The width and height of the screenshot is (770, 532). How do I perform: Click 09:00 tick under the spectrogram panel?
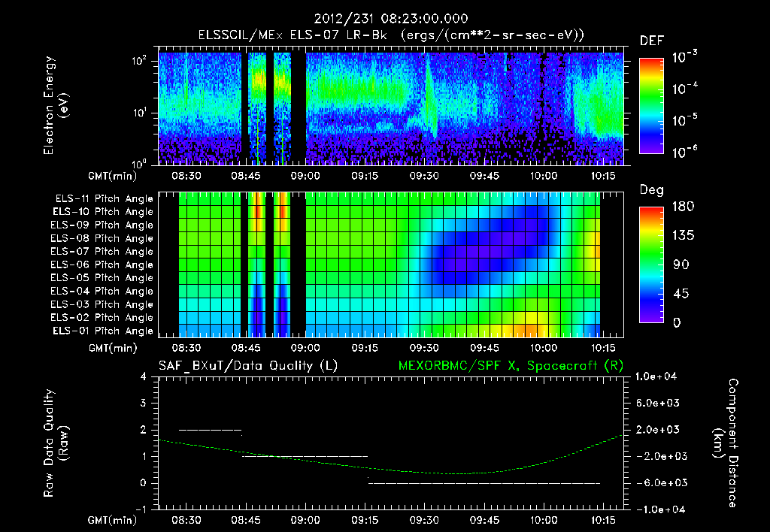(x=305, y=176)
